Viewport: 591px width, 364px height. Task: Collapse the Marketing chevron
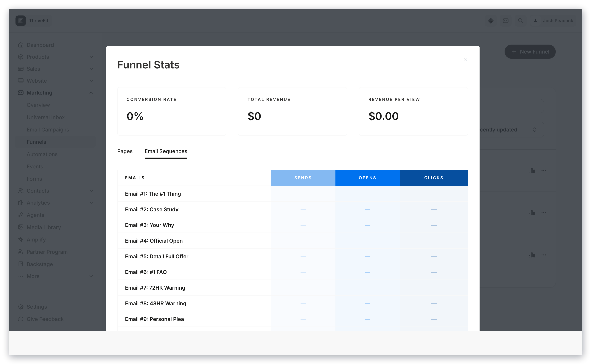[x=91, y=93]
